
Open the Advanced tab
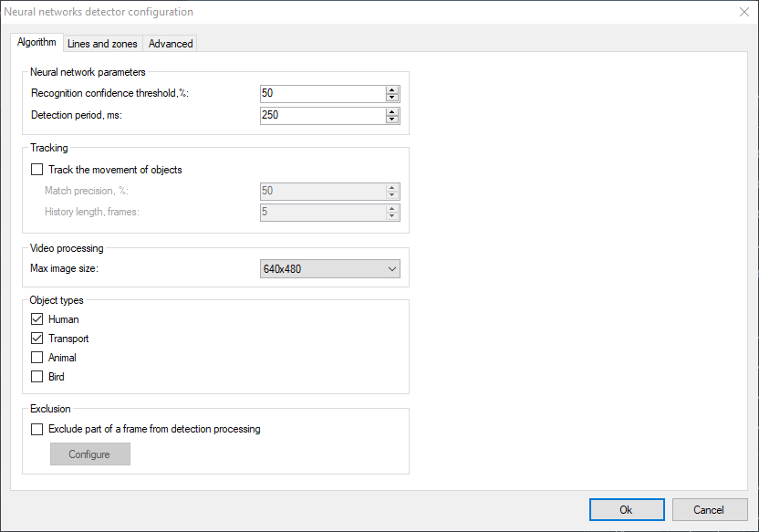171,44
